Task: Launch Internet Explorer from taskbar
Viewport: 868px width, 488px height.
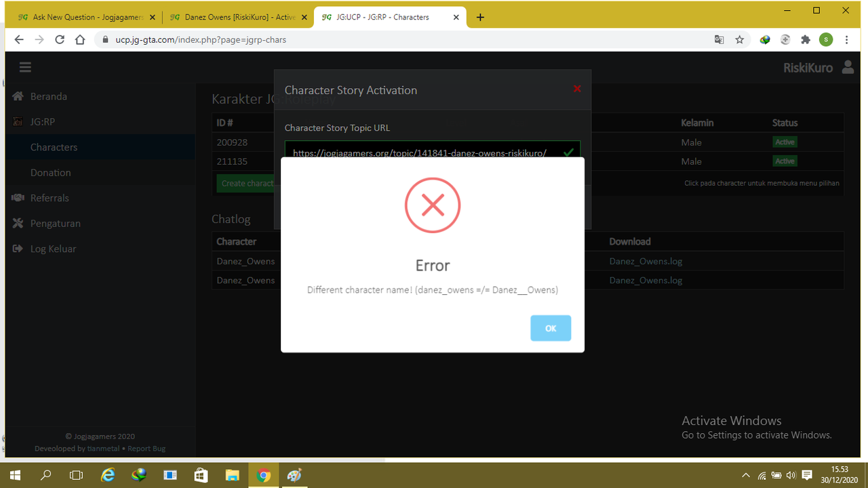Action: pyautogui.click(x=108, y=475)
